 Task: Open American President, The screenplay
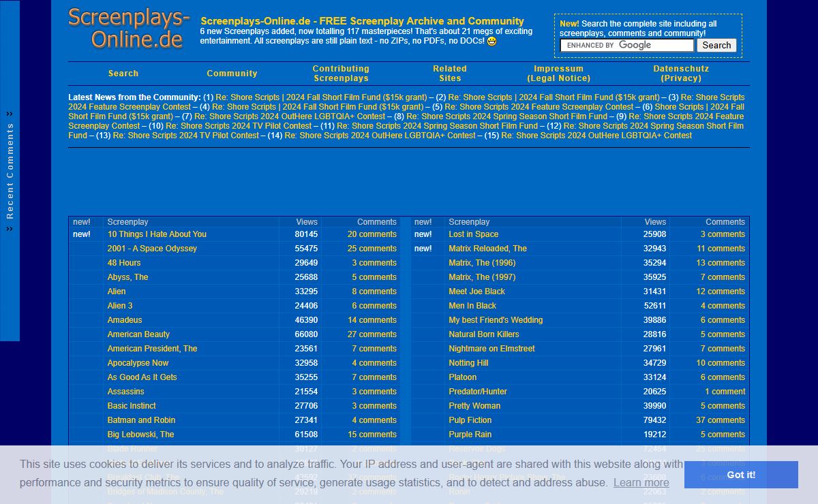click(x=152, y=349)
